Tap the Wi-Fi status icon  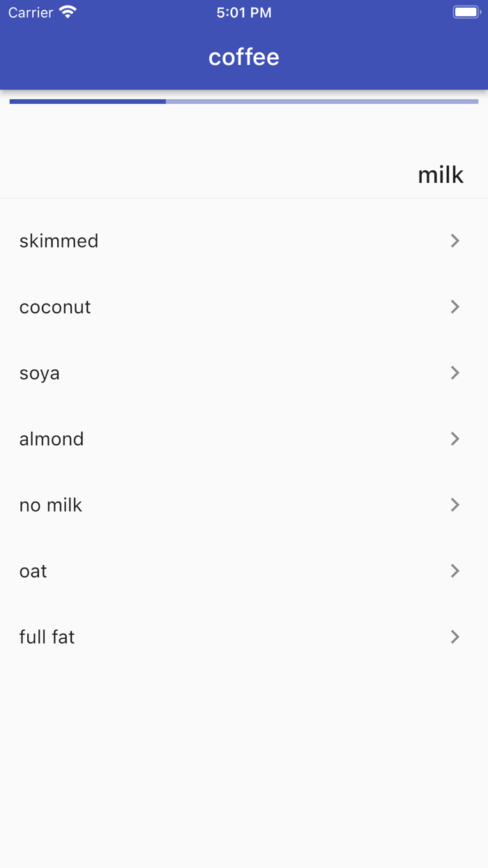(x=68, y=13)
